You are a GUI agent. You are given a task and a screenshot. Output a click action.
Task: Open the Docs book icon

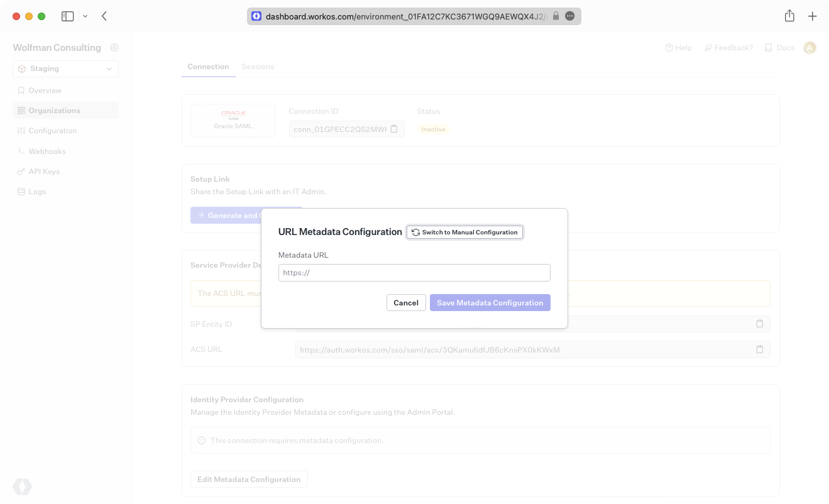pyautogui.click(x=767, y=47)
